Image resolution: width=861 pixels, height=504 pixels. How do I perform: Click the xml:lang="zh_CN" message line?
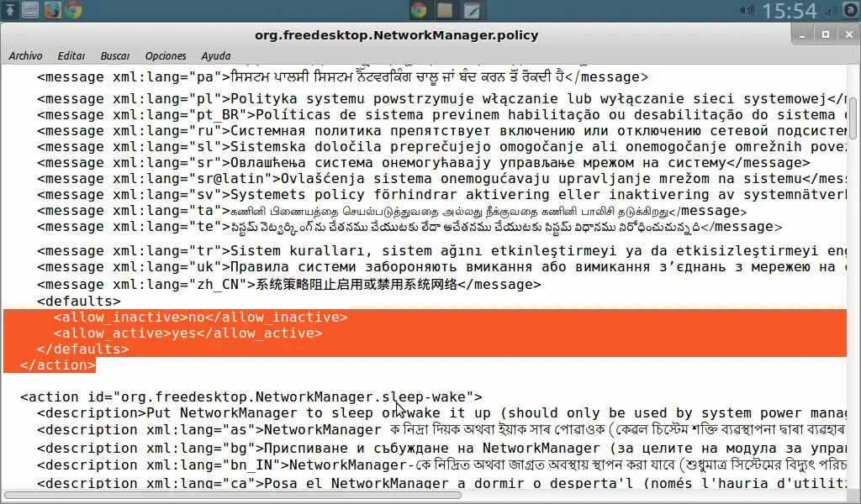click(289, 284)
